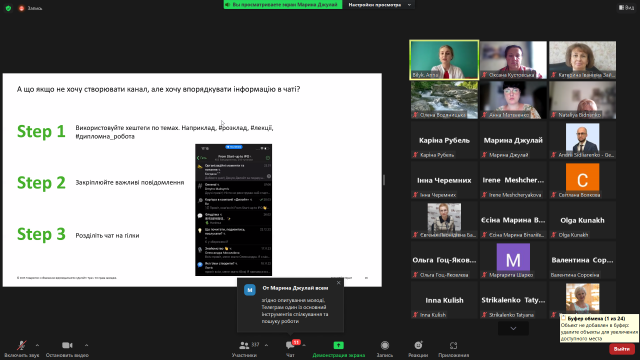Open chat popup from Марина Джулай

click(x=291, y=305)
